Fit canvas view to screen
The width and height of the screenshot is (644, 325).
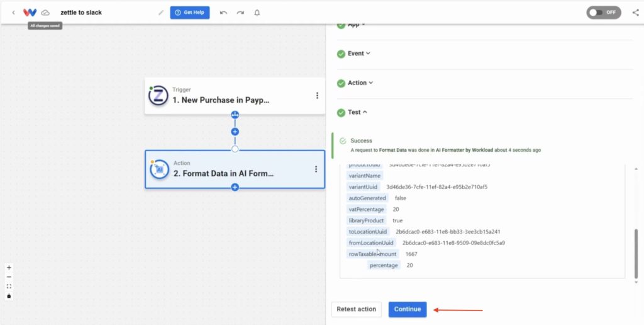9,287
